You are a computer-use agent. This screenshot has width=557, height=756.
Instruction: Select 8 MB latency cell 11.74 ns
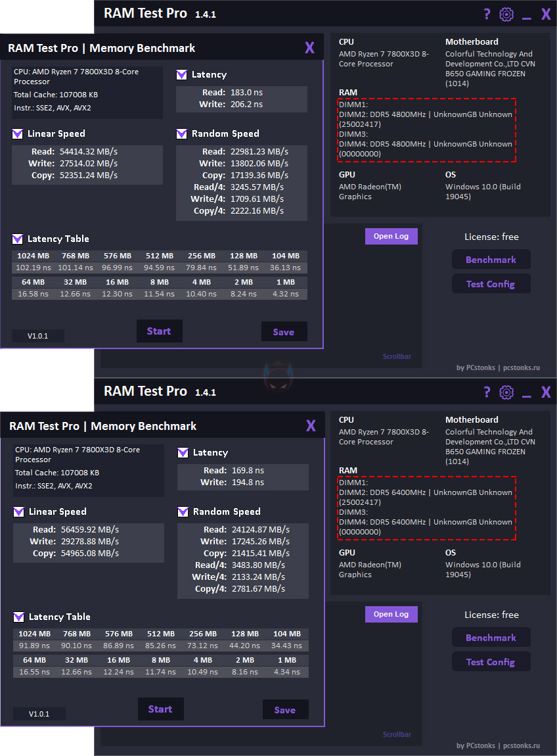point(160,672)
